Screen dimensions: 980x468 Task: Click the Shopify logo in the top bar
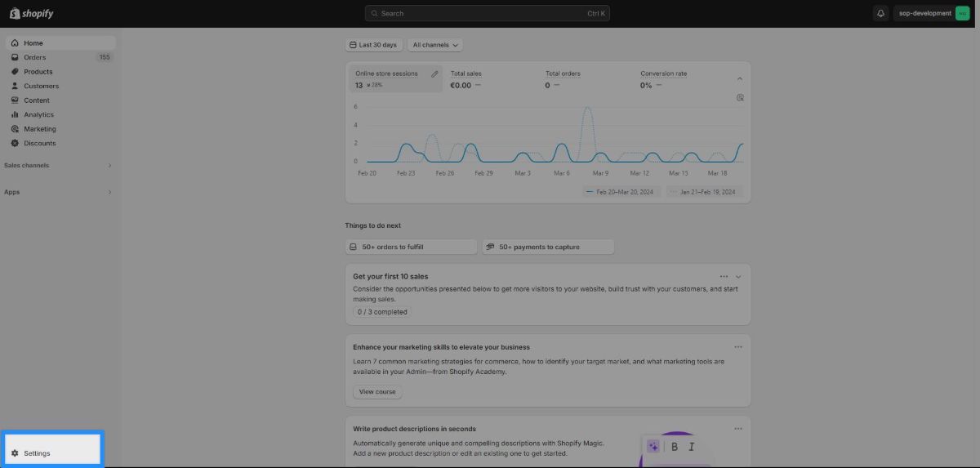(x=32, y=13)
